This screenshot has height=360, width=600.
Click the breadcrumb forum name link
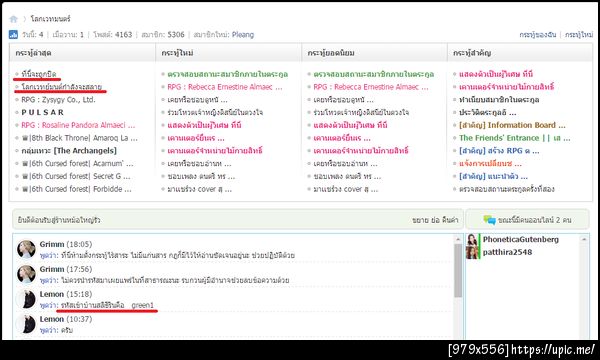pos(51,19)
